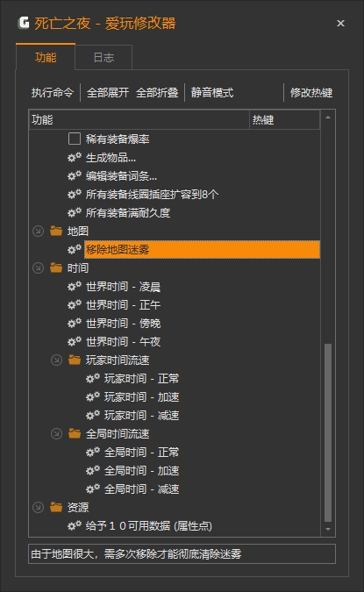Click gear icon for 世界时间 - 凌晨
This screenshot has height=592, width=364.
click(x=75, y=286)
